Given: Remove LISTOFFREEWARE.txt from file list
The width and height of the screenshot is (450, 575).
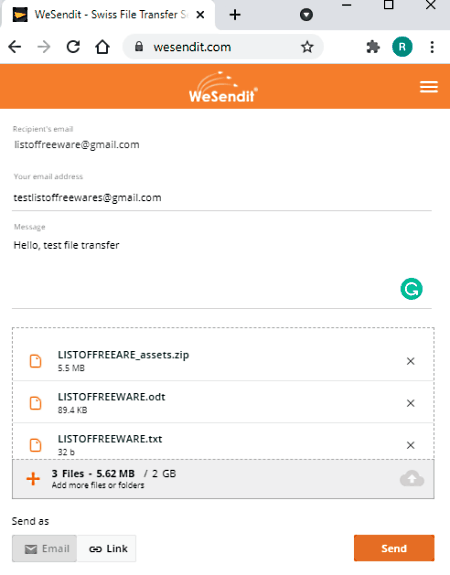Looking at the screenshot, I should tap(410, 445).
